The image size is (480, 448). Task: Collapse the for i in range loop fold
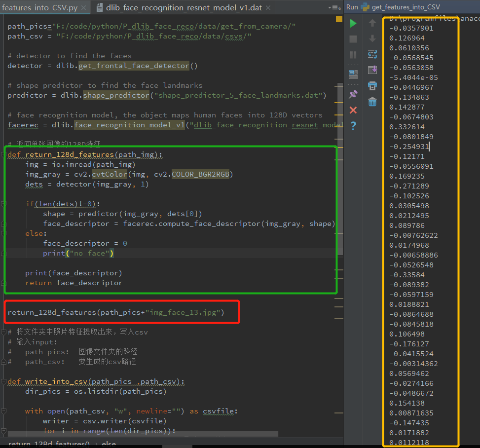(x=3, y=431)
